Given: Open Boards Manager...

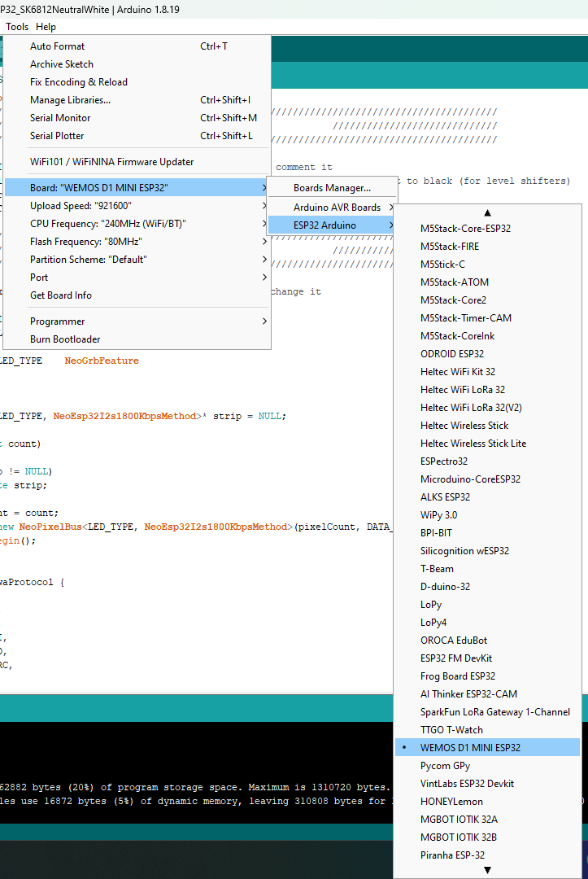Looking at the screenshot, I should tap(332, 188).
